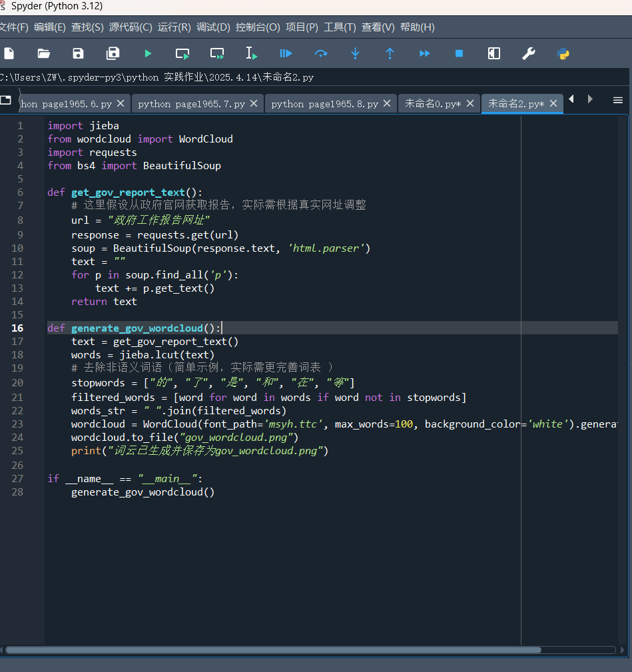This screenshot has height=672, width=632.
Task: Open the 调试(D) menu
Action: [x=213, y=27]
